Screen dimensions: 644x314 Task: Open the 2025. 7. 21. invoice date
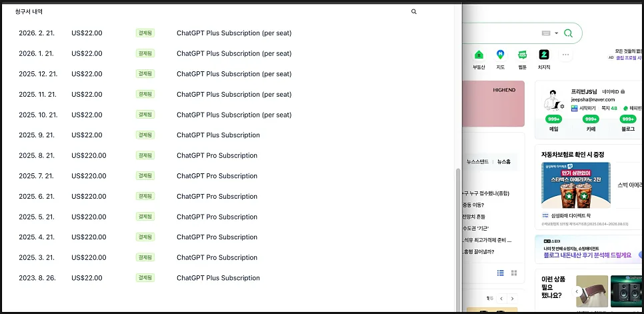point(37,176)
